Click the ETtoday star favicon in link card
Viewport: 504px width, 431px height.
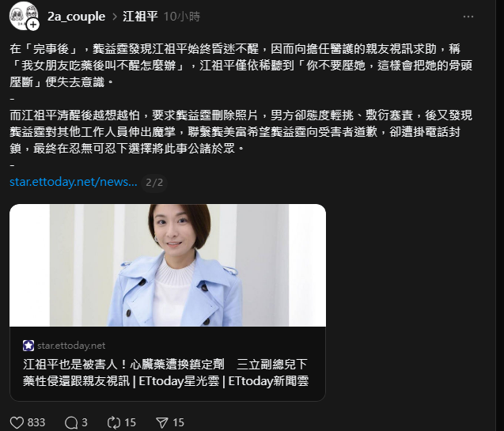click(x=28, y=346)
